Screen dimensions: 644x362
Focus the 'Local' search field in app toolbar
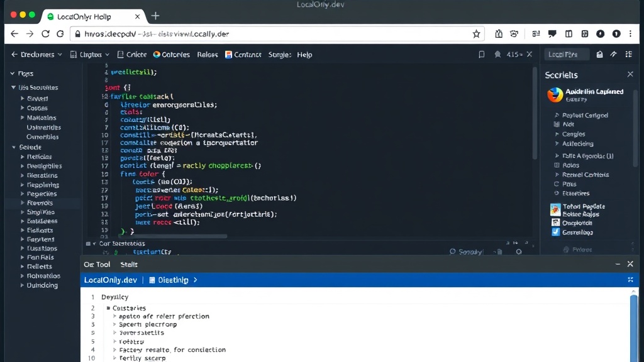pos(567,55)
